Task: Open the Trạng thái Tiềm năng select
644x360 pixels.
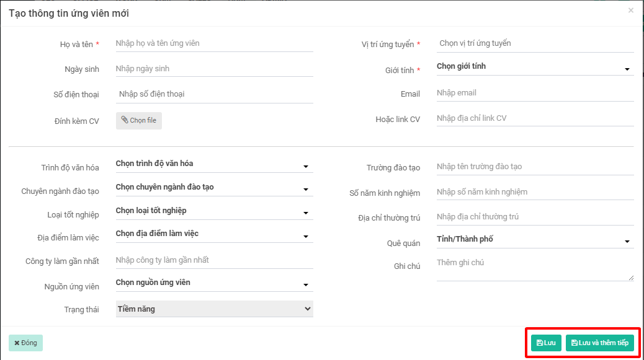Action: click(x=214, y=309)
